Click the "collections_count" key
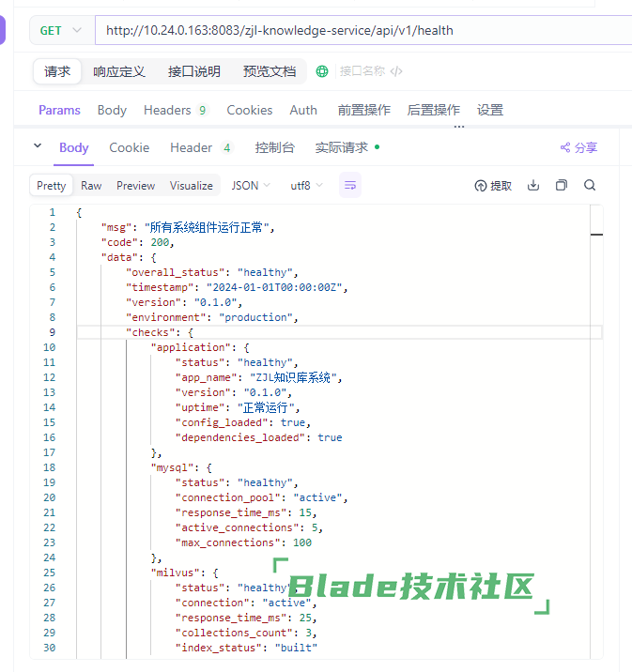Image resolution: width=632 pixels, height=672 pixels. point(234,633)
